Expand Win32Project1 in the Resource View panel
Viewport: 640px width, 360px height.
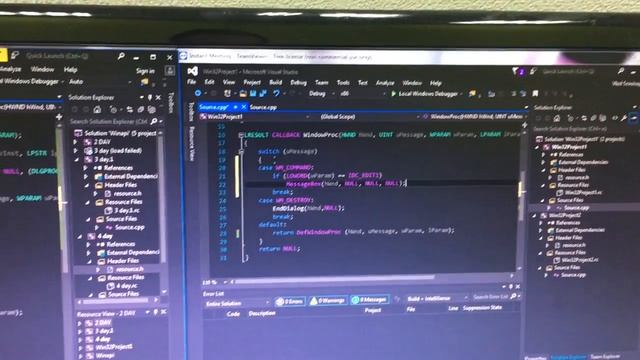pyautogui.click(x=80, y=347)
